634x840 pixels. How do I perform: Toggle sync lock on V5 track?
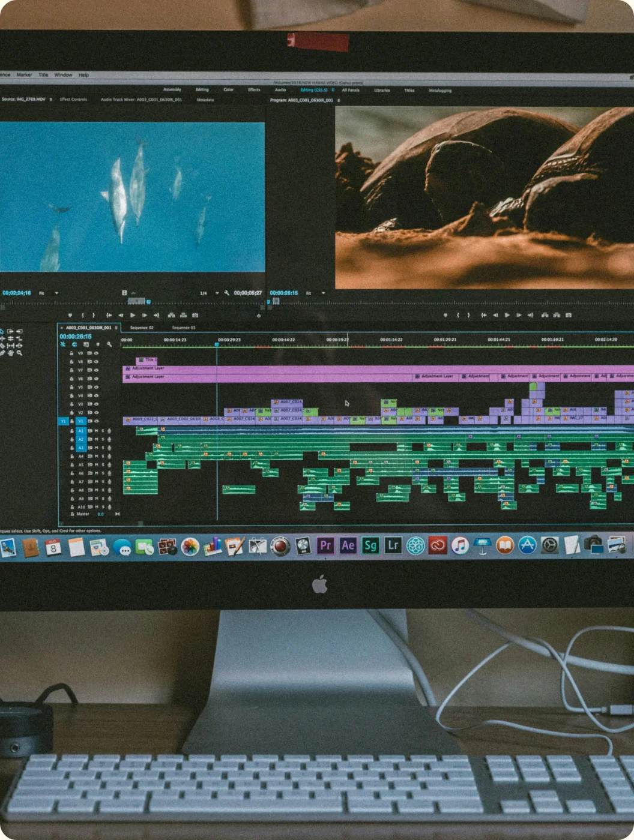89,387
